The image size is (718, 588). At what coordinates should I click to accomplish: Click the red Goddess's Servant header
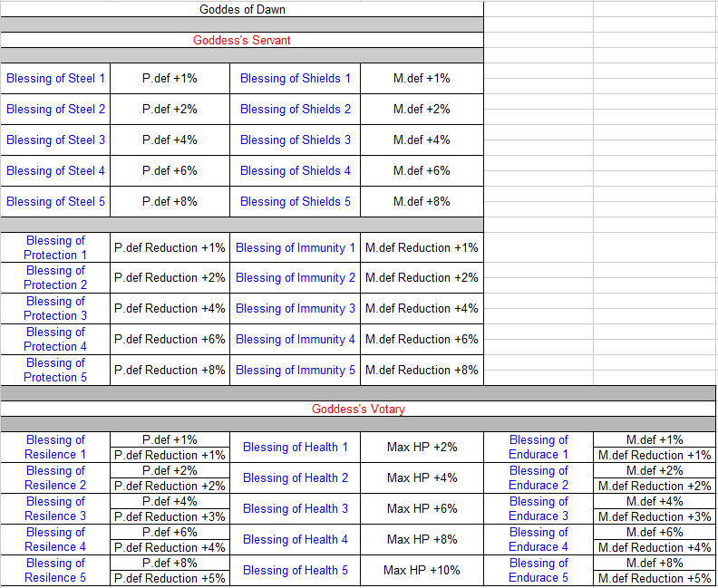point(242,41)
